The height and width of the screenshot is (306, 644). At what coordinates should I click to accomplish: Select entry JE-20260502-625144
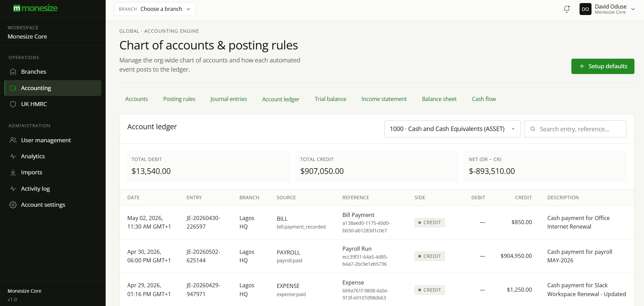tap(203, 256)
